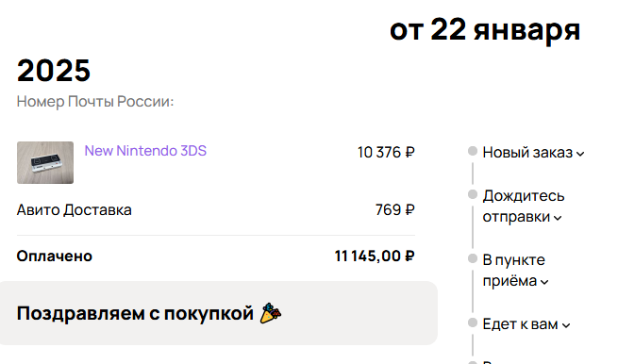
Task: Click the chevron next to отправки
Action: point(558,218)
